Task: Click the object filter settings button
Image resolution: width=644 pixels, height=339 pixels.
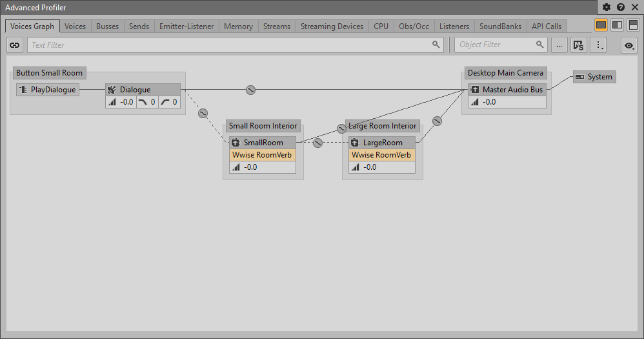Action: (578, 45)
